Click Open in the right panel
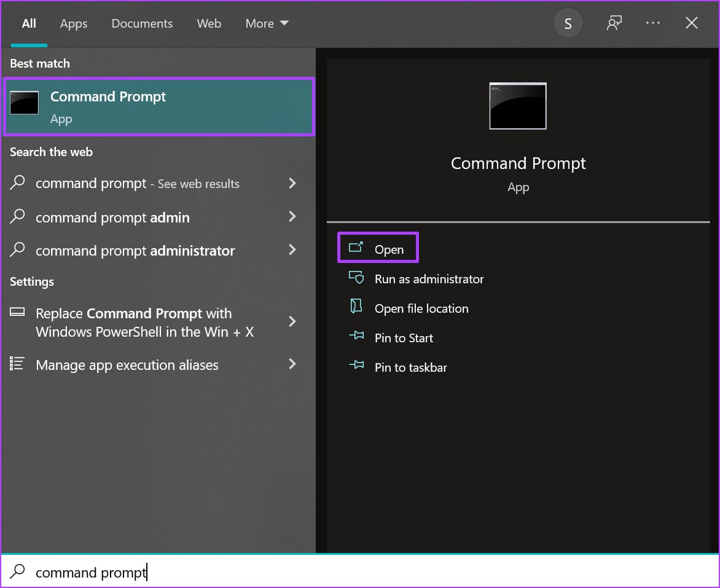 coord(378,248)
